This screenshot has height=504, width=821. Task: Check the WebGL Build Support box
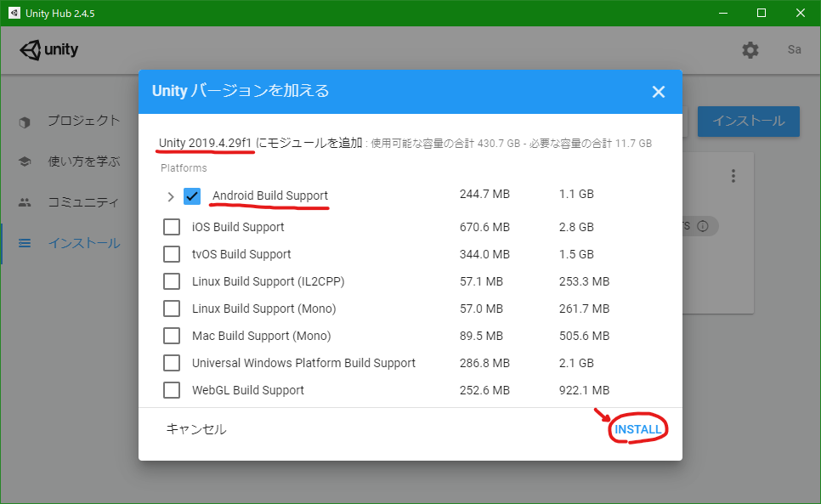pyautogui.click(x=172, y=390)
